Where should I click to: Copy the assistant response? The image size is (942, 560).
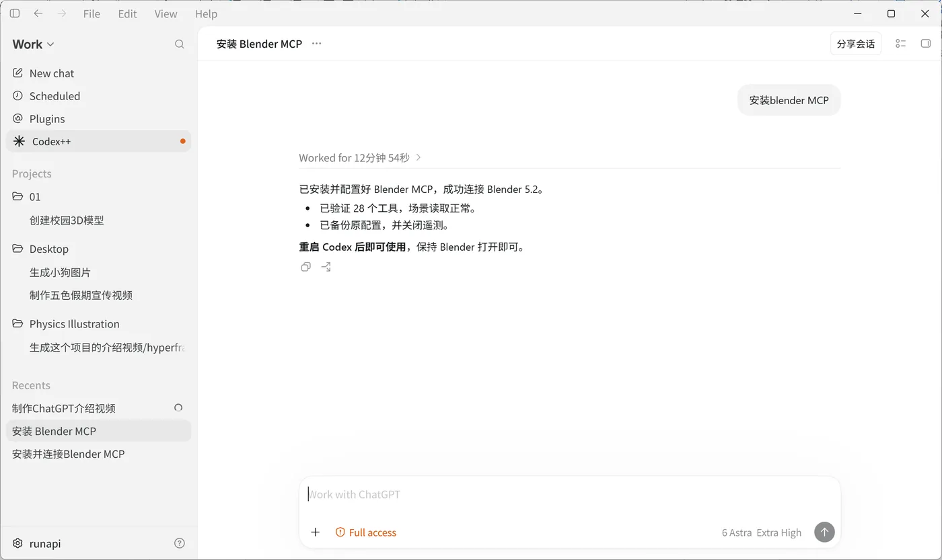[x=305, y=267]
